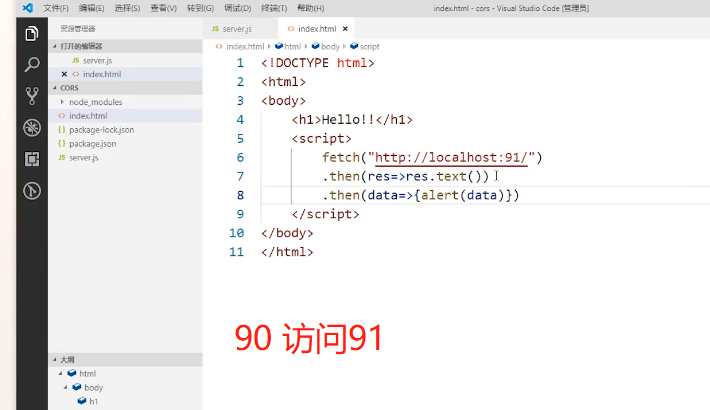
Task: Select server.js in open editors list
Action: 125,60
